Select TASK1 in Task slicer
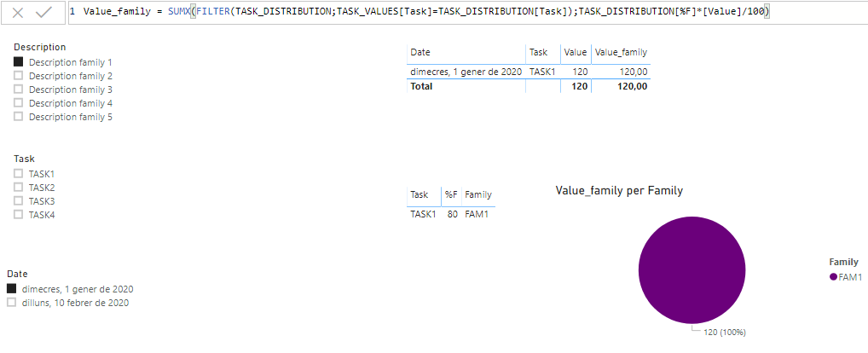Image resolution: width=868 pixels, height=353 pixels. click(x=18, y=174)
